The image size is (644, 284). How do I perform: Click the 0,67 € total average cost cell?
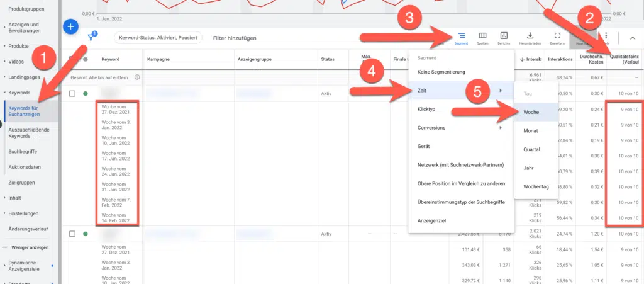coord(597,77)
